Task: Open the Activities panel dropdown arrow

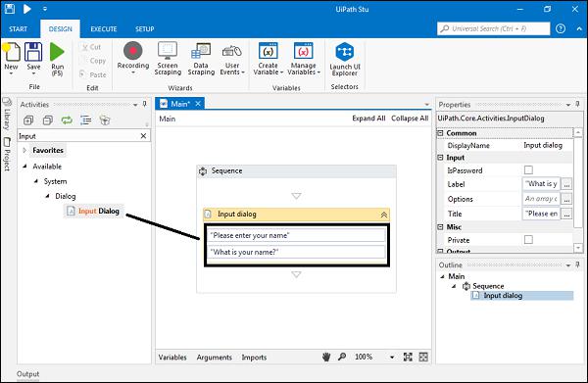Action: pyautogui.click(x=135, y=105)
